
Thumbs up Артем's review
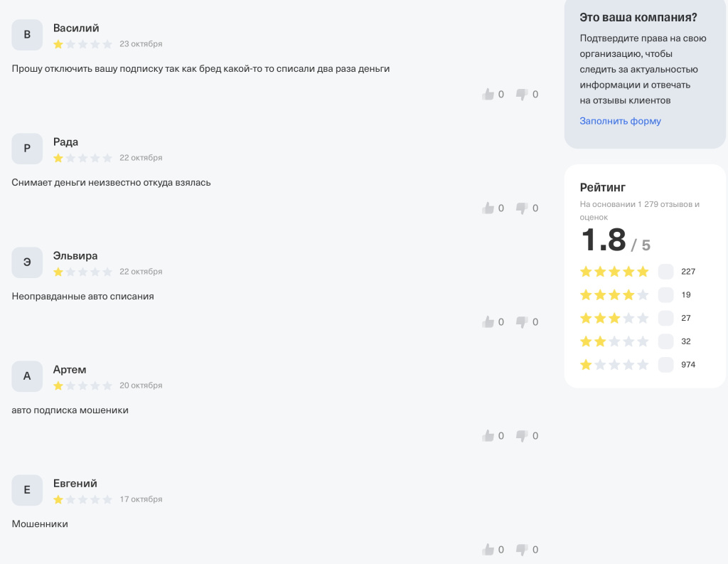[x=488, y=435]
